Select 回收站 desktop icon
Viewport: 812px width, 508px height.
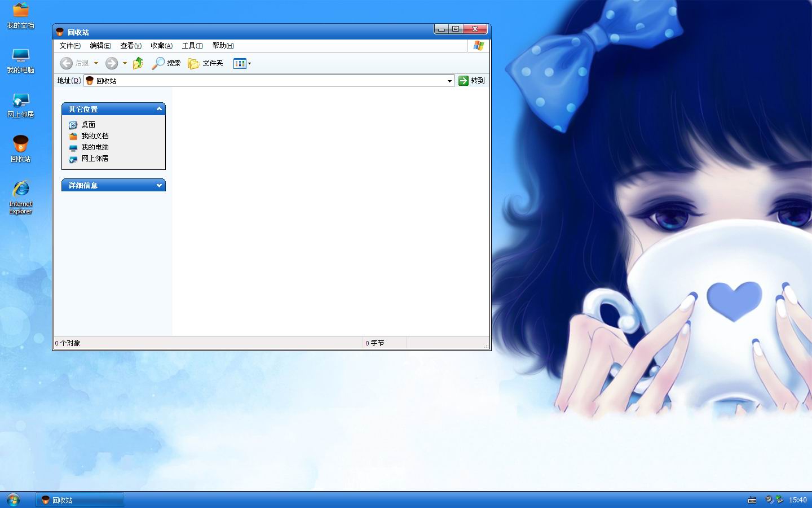coord(21,150)
